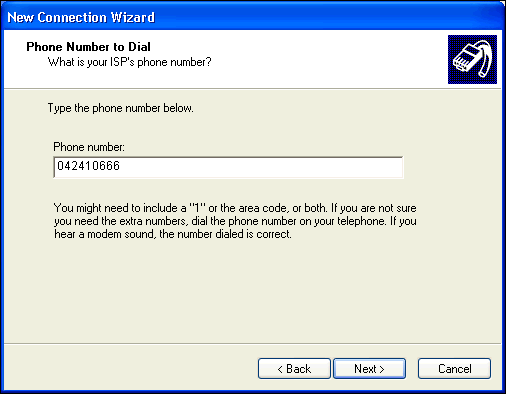Place cursor in the 042410666 digits

tap(88, 166)
